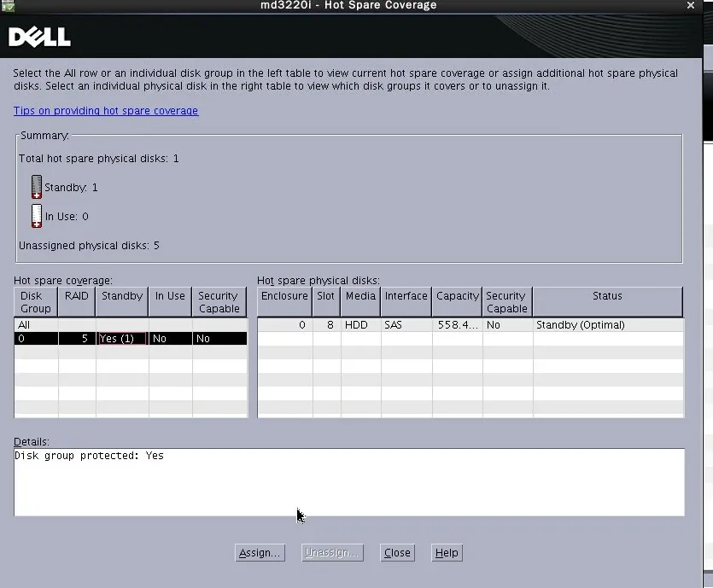Click the Standby hot spare disk icon
713x588 pixels.
(37, 187)
